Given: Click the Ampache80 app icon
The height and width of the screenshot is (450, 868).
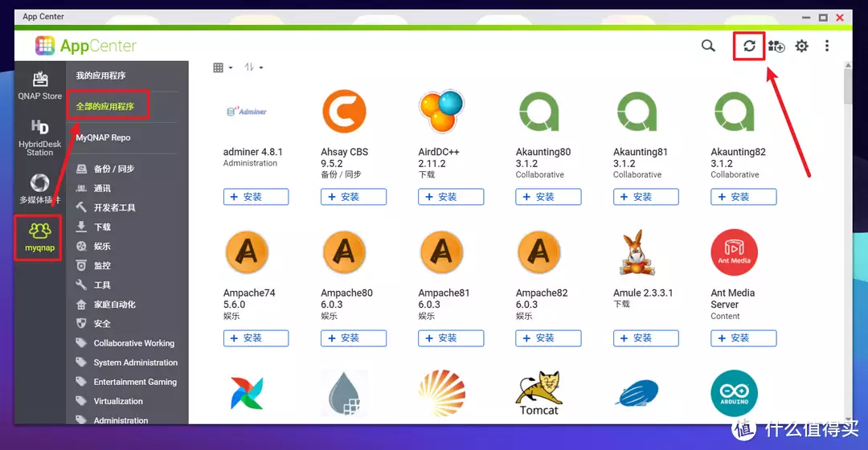Looking at the screenshot, I should pos(344,252).
